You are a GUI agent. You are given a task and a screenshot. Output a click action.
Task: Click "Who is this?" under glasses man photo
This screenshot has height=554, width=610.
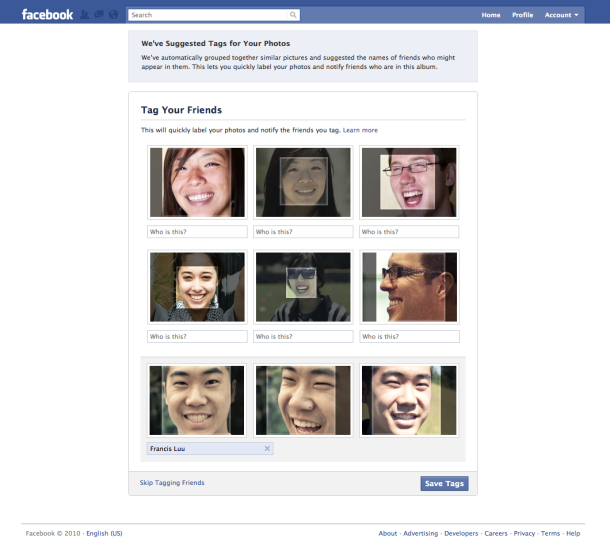409,232
